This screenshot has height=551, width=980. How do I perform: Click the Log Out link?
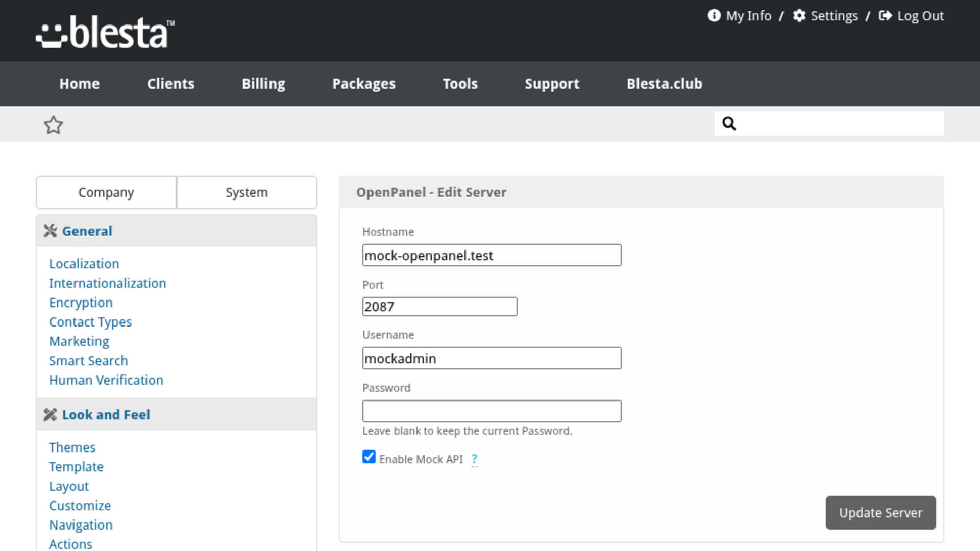pos(920,16)
